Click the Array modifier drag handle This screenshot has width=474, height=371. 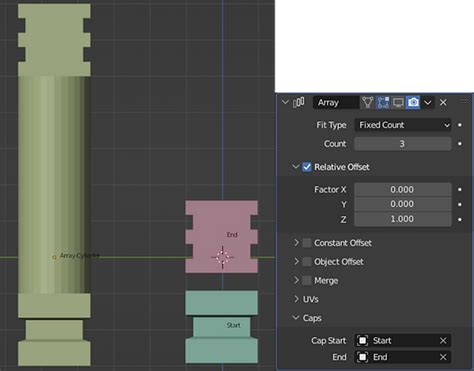click(464, 102)
